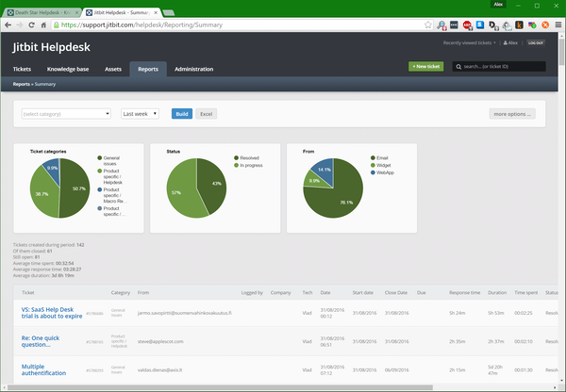The height and width of the screenshot is (392, 566).
Task: Export report with Excel button
Action: click(206, 114)
